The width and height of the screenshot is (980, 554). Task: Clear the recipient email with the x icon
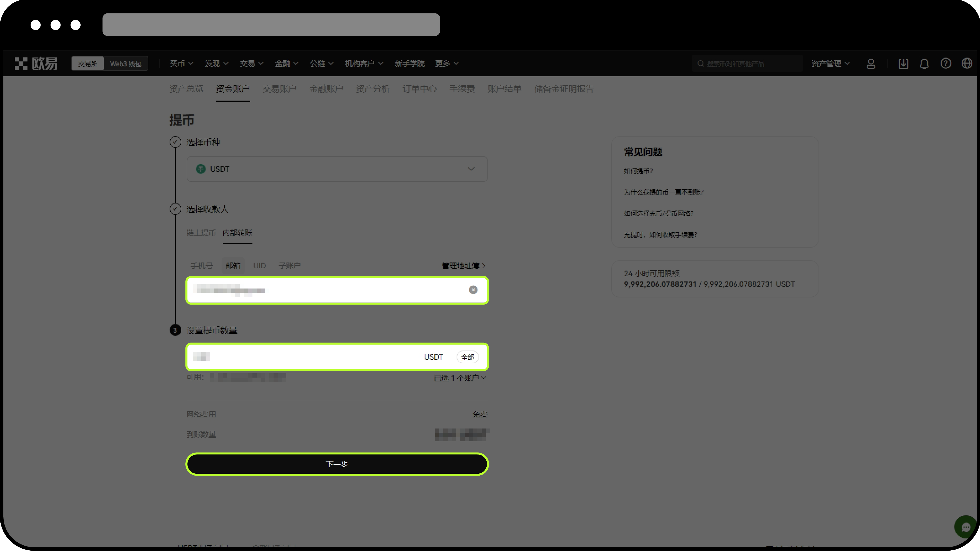point(473,290)
